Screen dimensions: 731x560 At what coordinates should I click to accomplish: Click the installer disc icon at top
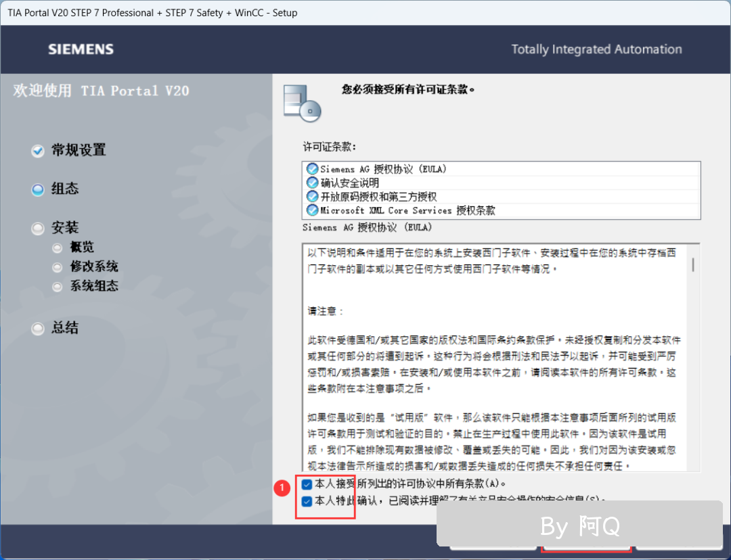pyautogui.click(x=302, y=103)
